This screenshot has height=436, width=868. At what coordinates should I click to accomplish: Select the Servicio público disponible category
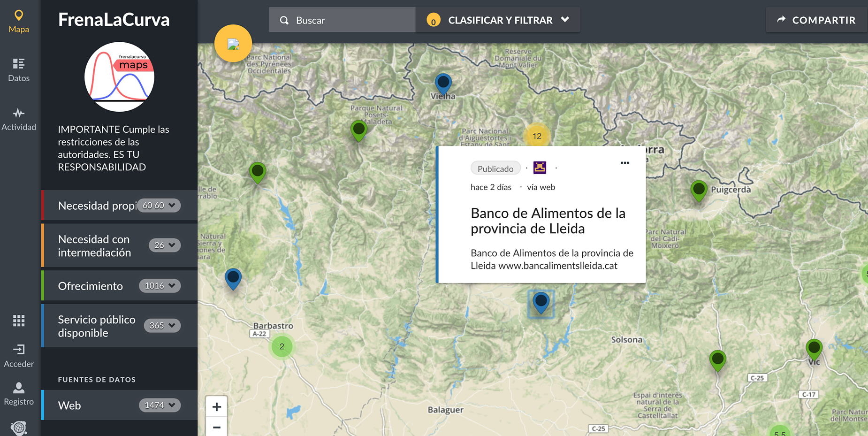click(97, 326)
